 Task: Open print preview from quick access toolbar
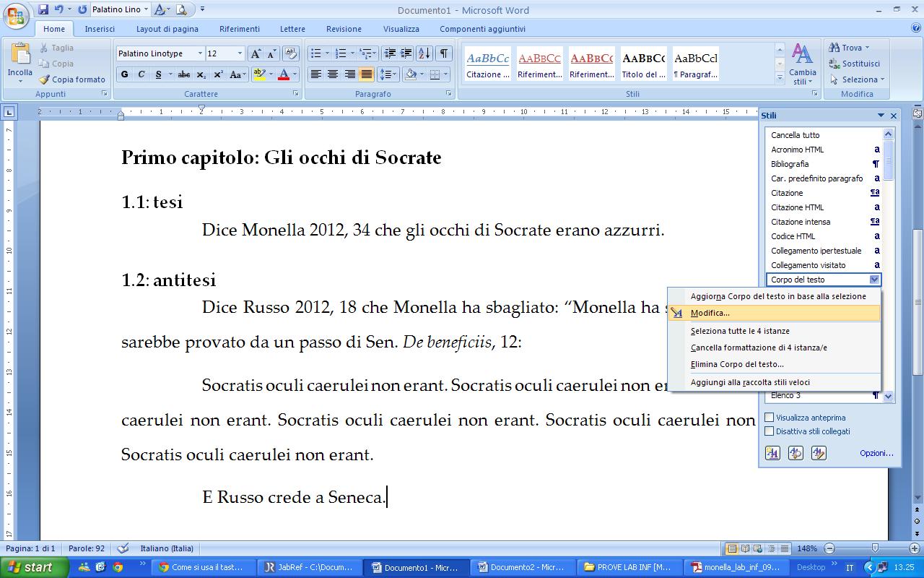click(x=180, y=9)
